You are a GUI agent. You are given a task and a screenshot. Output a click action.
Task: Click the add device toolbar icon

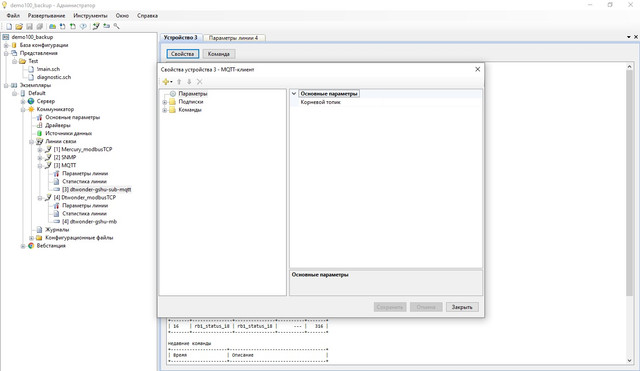tap(107, 26)
